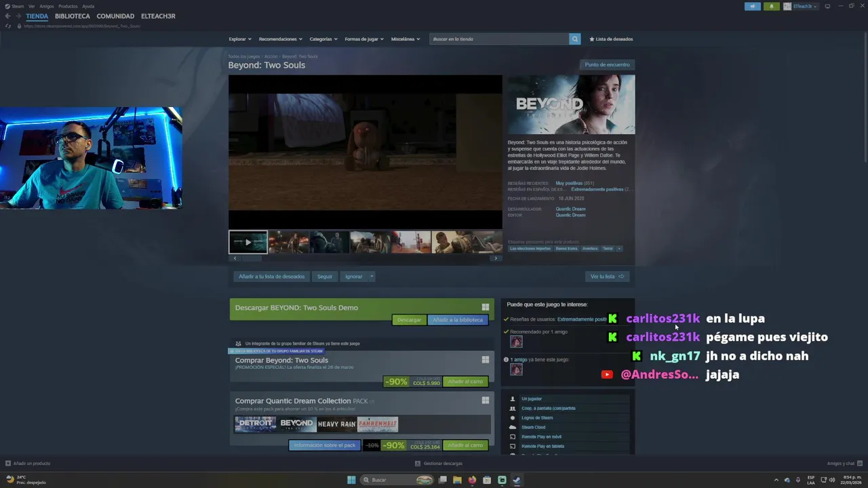This screenshot has width=868, height=488.
Task: Open the Quantic Dream developer link
Action: pyautogui.click(x=570, y=209)
